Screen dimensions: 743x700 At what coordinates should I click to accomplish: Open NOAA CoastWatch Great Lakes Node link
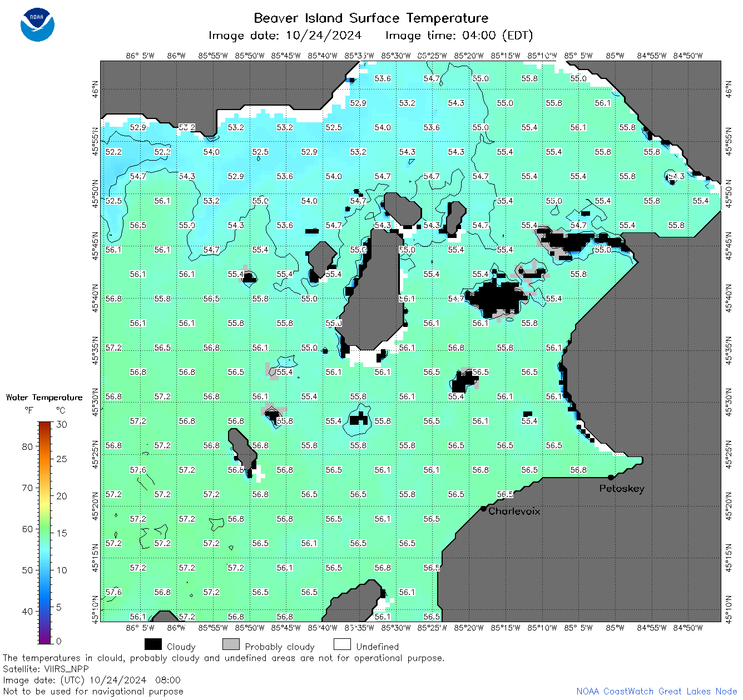[657, 691]
